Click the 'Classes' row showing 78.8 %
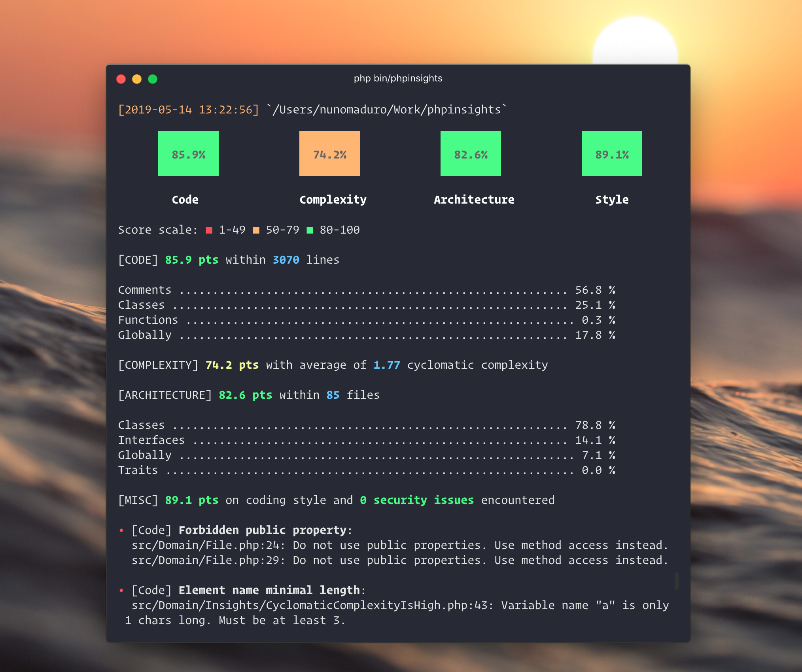This screenshot has height=672, width=802. click(367, 425)
